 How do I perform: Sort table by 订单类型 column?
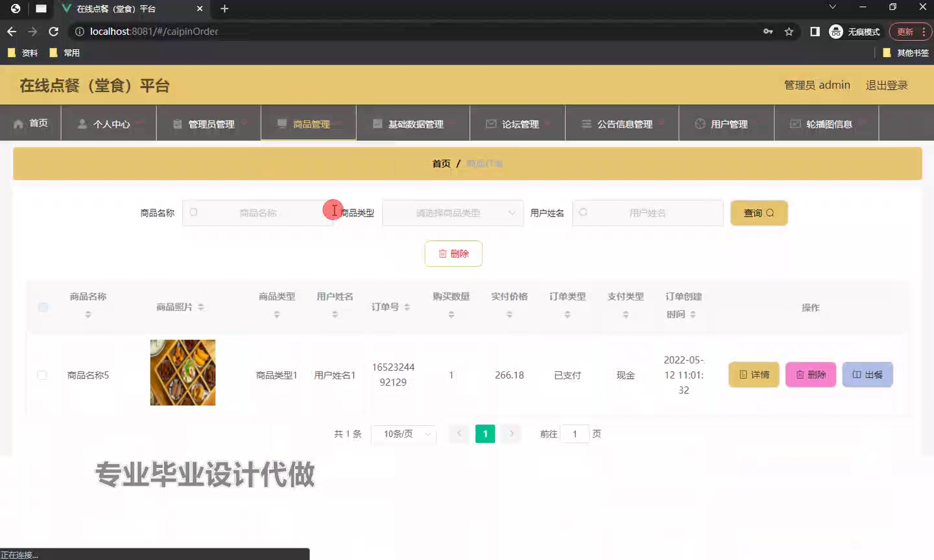[x=568, y=314]
